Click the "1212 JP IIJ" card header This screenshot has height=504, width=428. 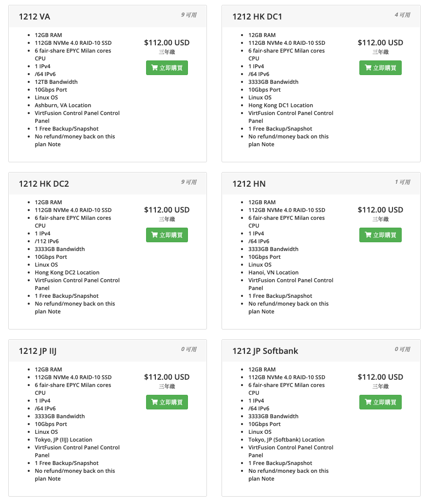(37, 351)
